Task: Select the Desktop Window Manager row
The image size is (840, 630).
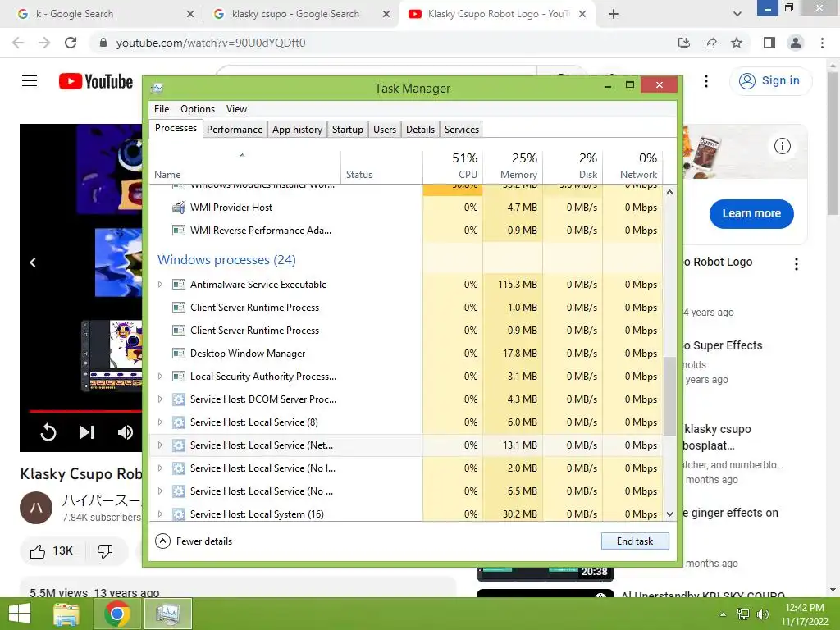Action: [x=405, y=354]
